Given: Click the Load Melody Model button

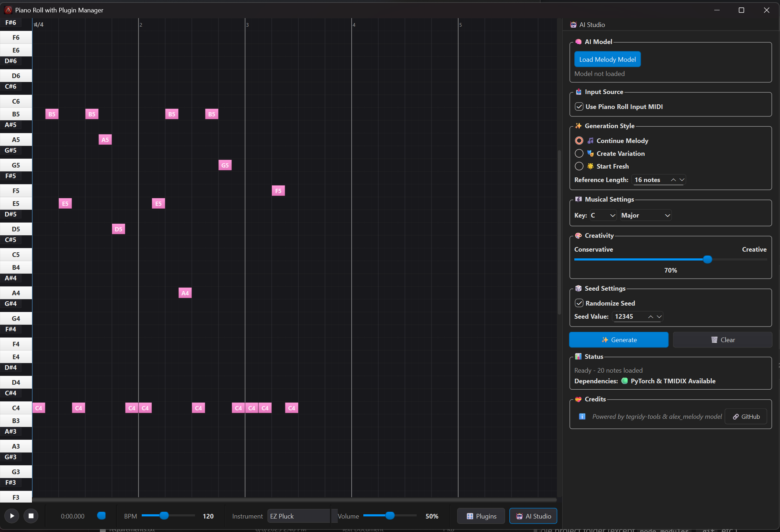Looking at the screenshot, I should [607, 59].
